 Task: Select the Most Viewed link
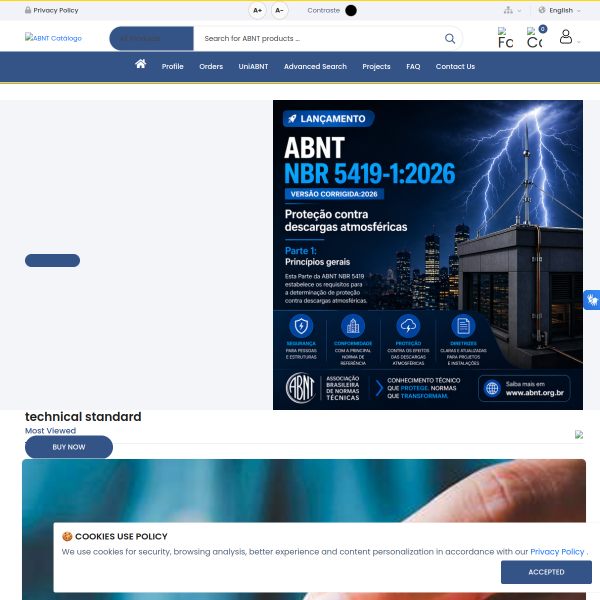click(51, 430)
